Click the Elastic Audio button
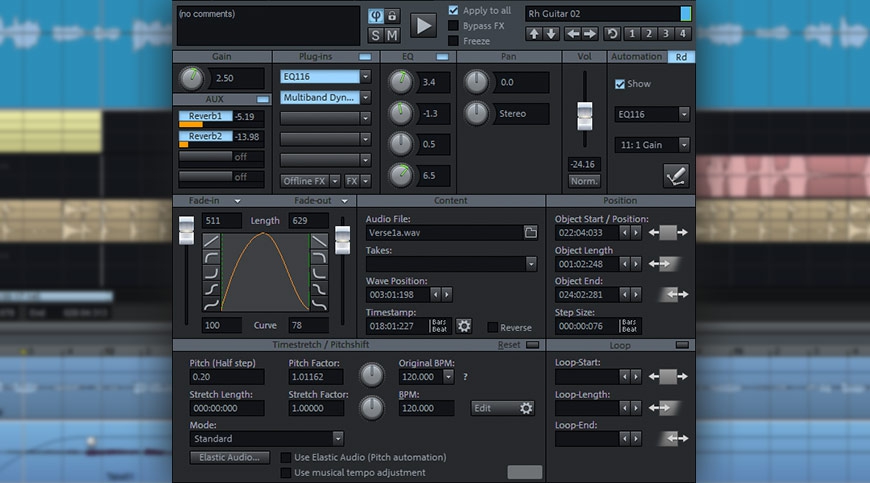Screen dimensions: 870x483 (229, 457)
